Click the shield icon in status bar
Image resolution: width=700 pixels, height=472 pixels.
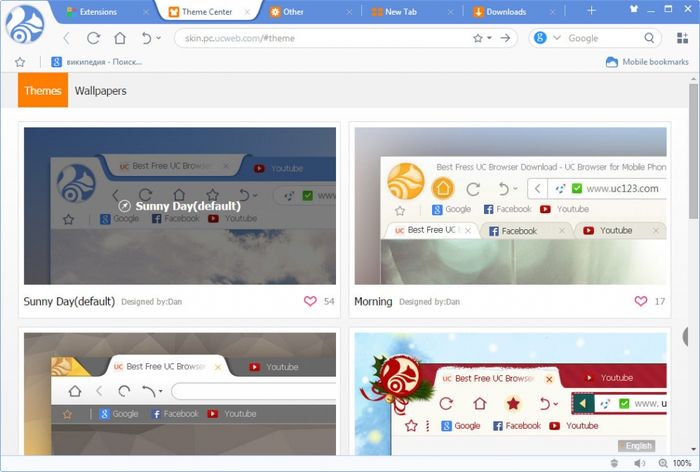tap(614, 463)
